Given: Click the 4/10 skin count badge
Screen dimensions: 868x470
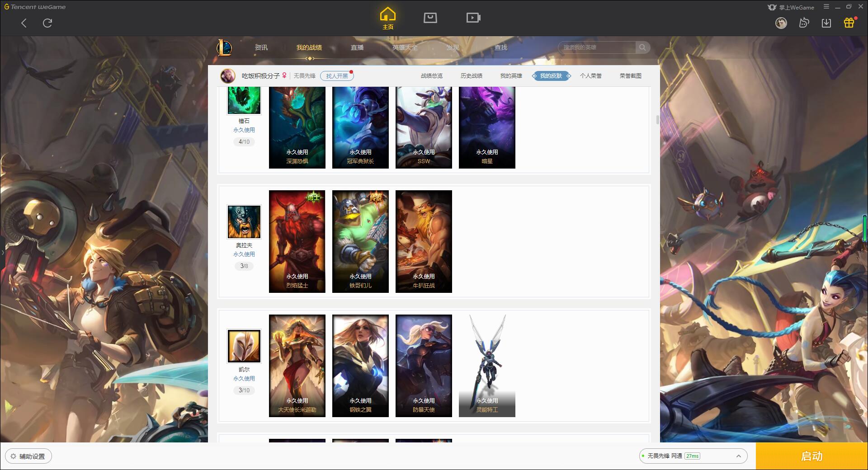Looking at the screenshot, I should (x=244, y=142).
